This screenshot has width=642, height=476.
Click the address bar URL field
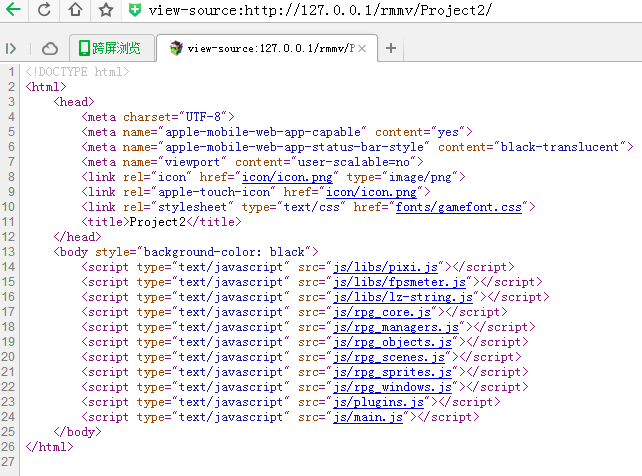(x=320, y=10)
